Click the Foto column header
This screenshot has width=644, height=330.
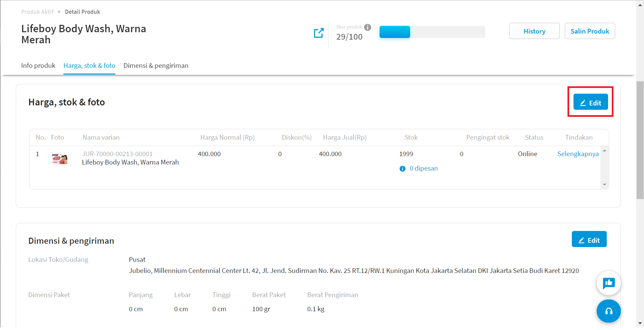(57, 137)
